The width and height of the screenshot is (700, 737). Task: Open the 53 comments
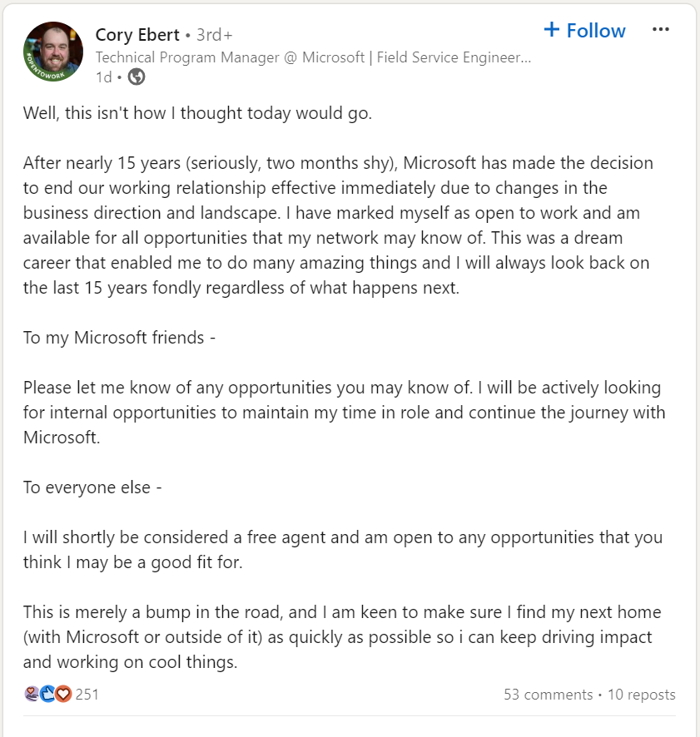click(548, 695)
